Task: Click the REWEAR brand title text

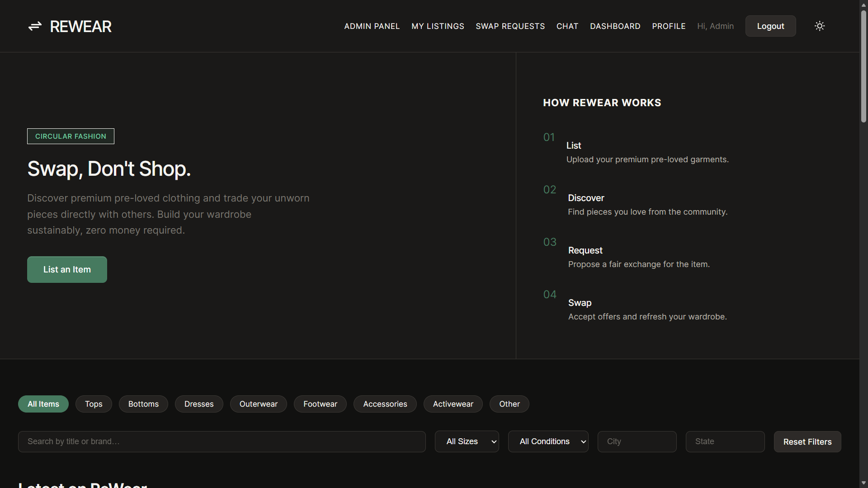Action: (x=80, y=27)
